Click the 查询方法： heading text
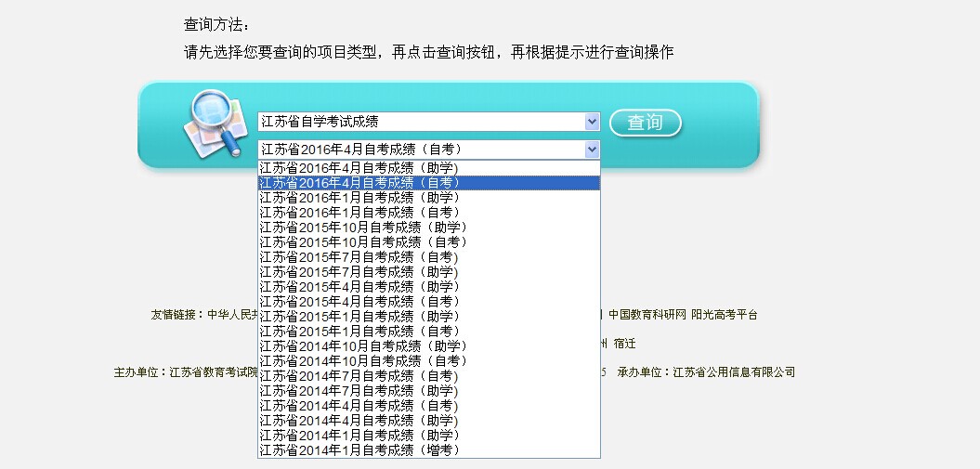This screenshot has width=980, height=469. click(x=216, y=25)
